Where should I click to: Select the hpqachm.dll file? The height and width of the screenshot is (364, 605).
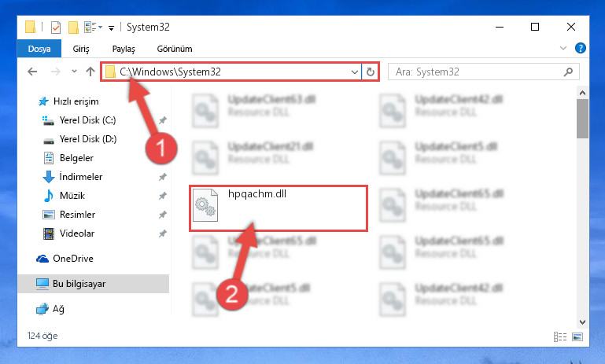click(x=279, y=208)
